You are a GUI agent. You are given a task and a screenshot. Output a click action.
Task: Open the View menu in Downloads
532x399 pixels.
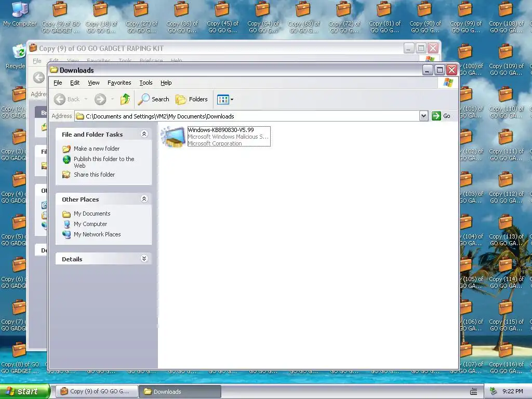click(x=94, y=83)
